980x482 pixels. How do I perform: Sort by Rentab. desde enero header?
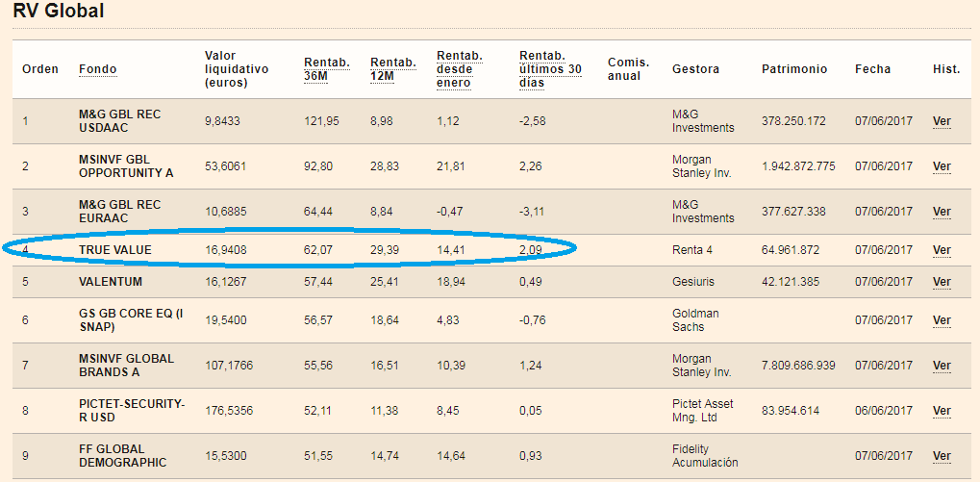pos(460,69)
